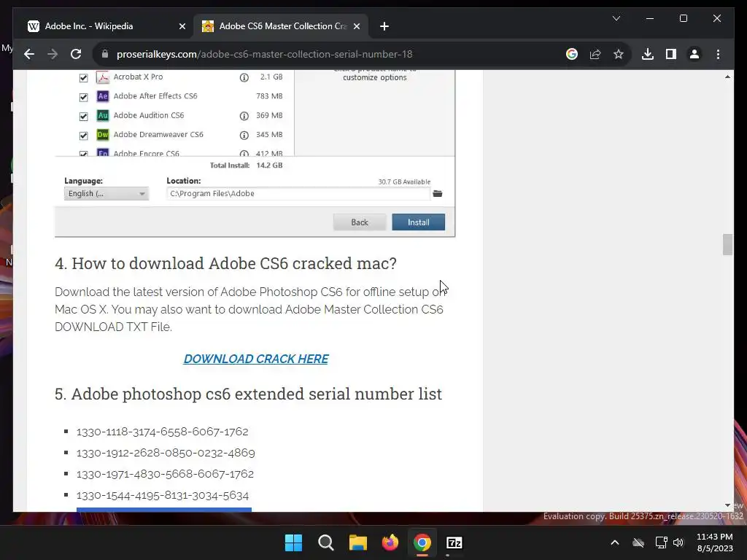Click heading 'Adobe photoshop cs6 extended serial number list'
The width and height of the screenshot is (747, 560).
tap(248, 394)
